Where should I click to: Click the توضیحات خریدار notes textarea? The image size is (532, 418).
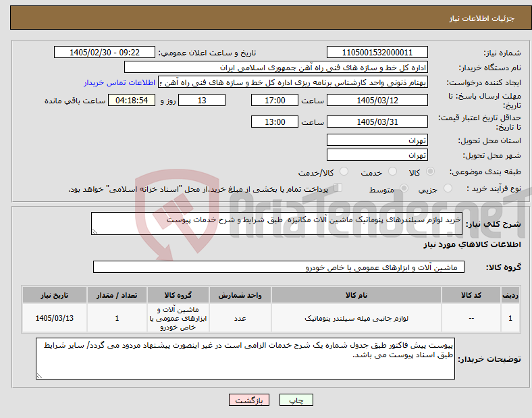pyautogui.click(x=245, y=359)
